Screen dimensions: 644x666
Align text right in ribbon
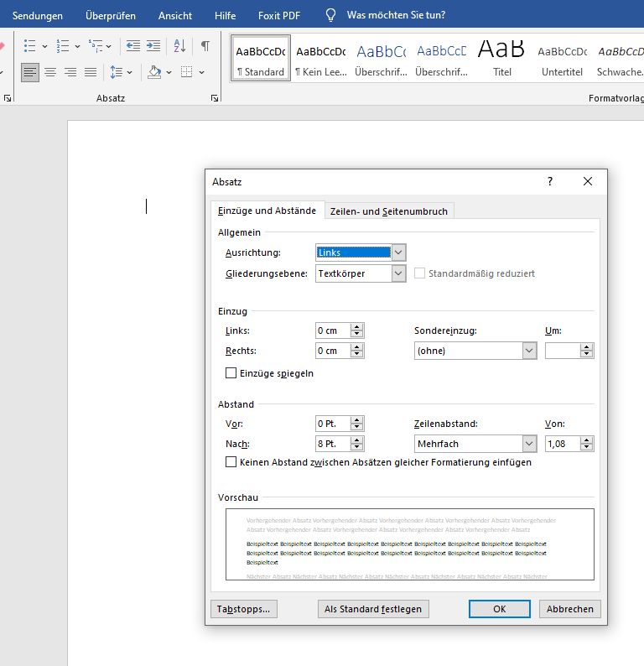click(70, 72)
